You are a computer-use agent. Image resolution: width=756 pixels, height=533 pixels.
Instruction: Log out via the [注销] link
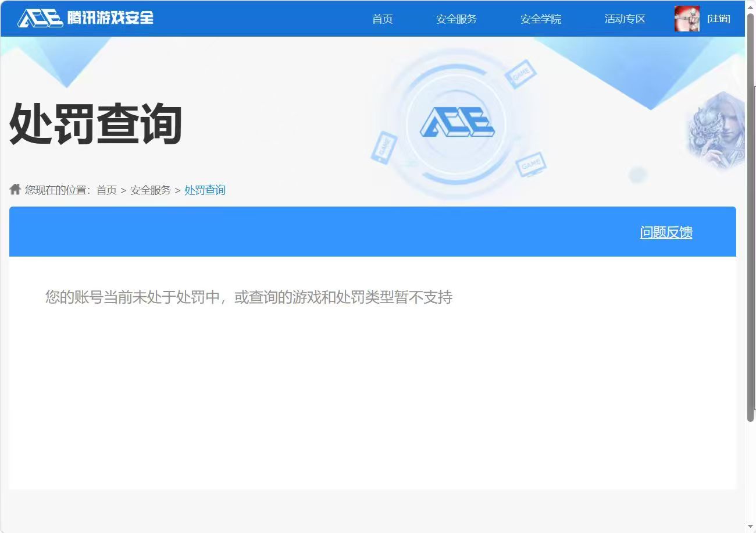(x=718, y=19)
